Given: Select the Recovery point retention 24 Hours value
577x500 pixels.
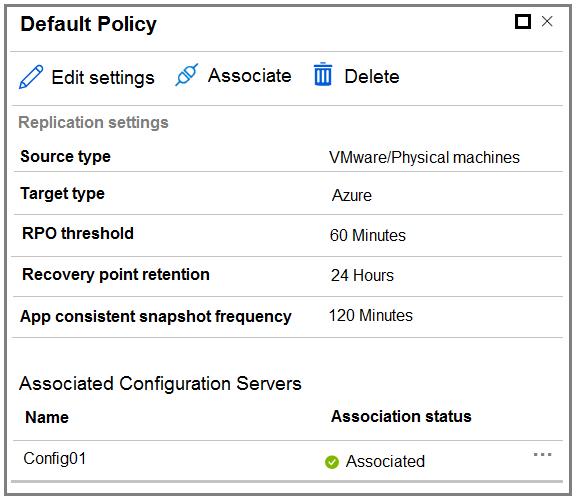Looking at the screenshot, I should tap(362, 275).
